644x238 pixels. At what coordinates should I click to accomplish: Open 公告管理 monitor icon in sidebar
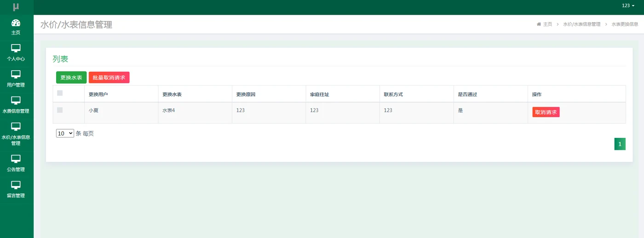[16, 159]
